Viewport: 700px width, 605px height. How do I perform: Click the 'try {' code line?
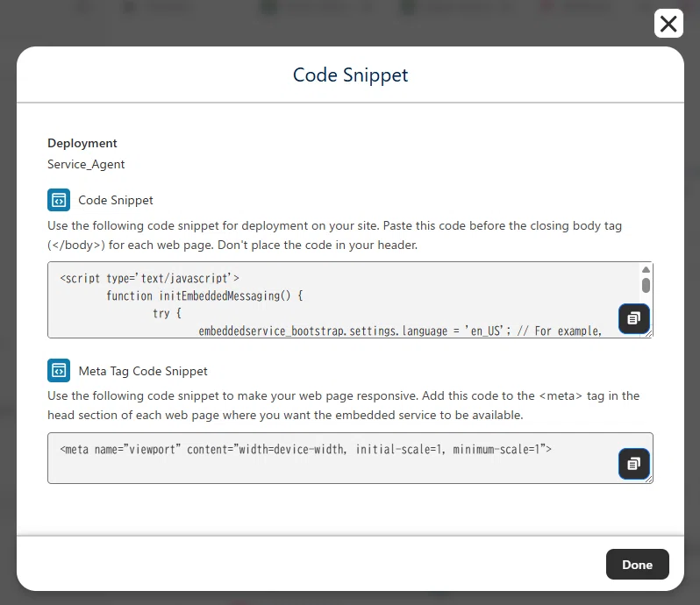point(167,313)
